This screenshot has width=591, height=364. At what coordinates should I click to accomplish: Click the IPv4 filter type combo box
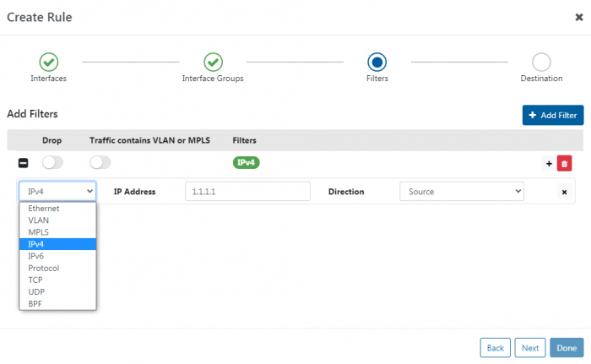click(57, 192)
